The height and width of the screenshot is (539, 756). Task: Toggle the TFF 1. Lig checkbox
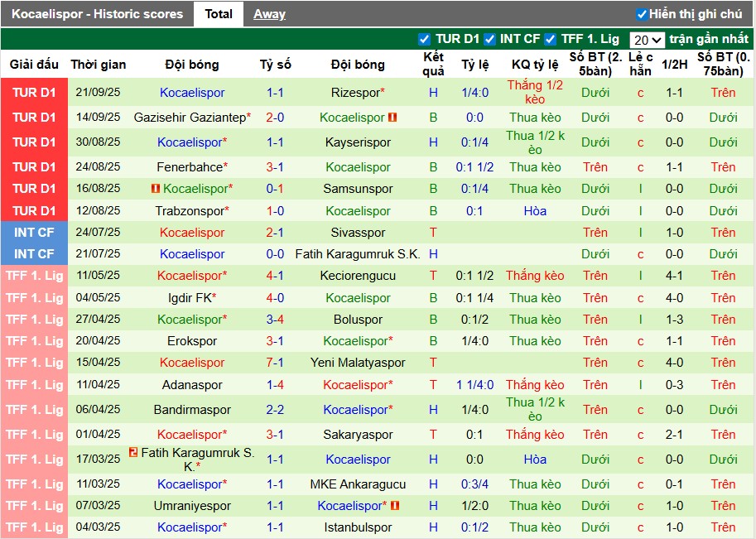pos(551,39)
